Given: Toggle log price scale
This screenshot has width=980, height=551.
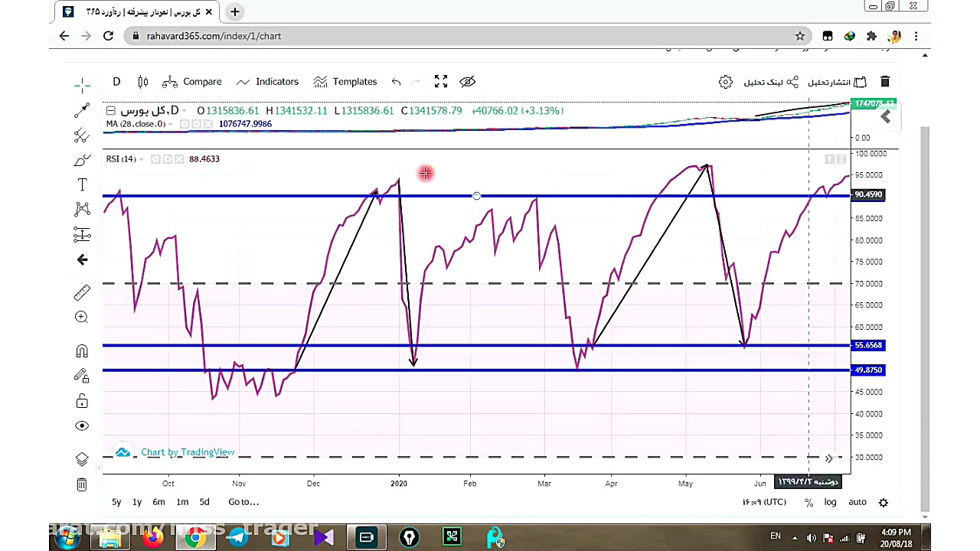Looking at the screenshot, I should (x=830, y=502).
